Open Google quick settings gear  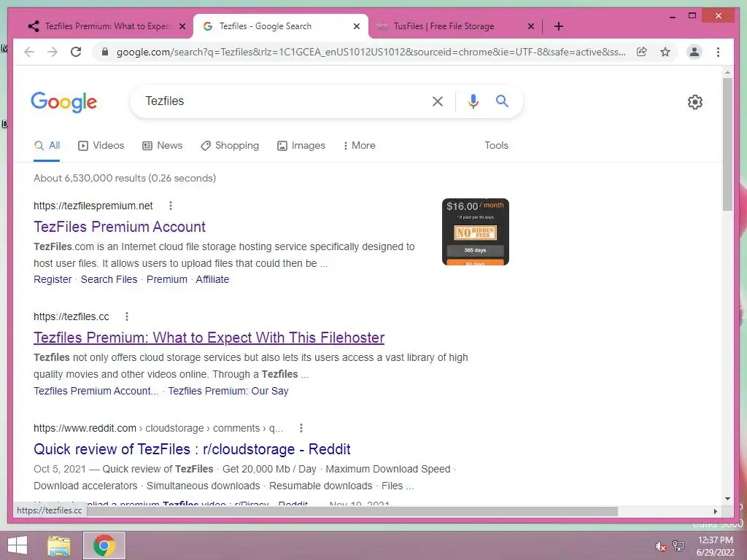click(x=695, y=102)
